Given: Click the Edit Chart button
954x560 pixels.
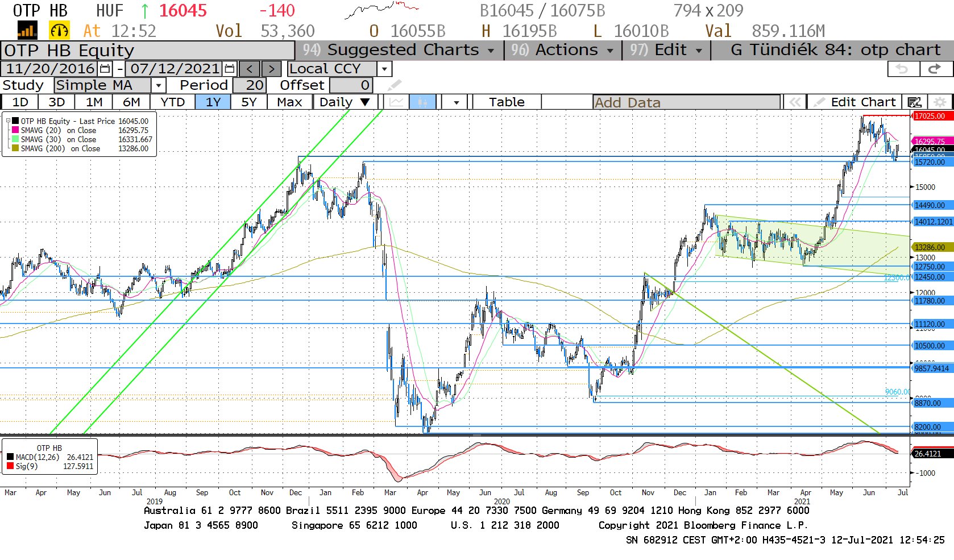Looking at the screenshot, I should tap(856, 102).
